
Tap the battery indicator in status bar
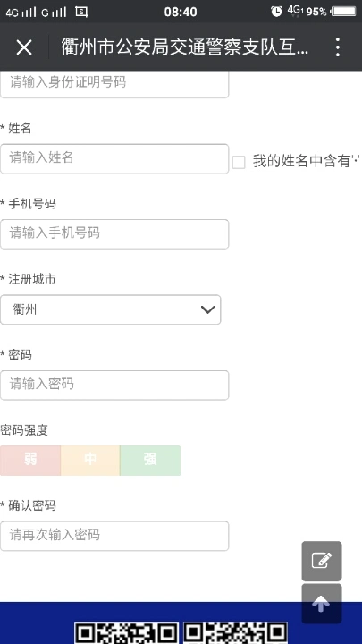343,12
